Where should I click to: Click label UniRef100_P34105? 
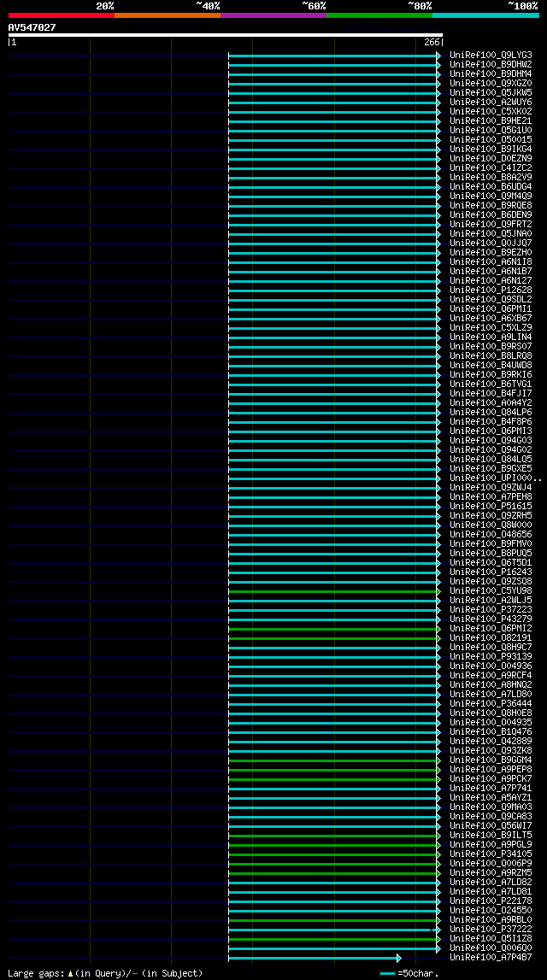(491, 854)
